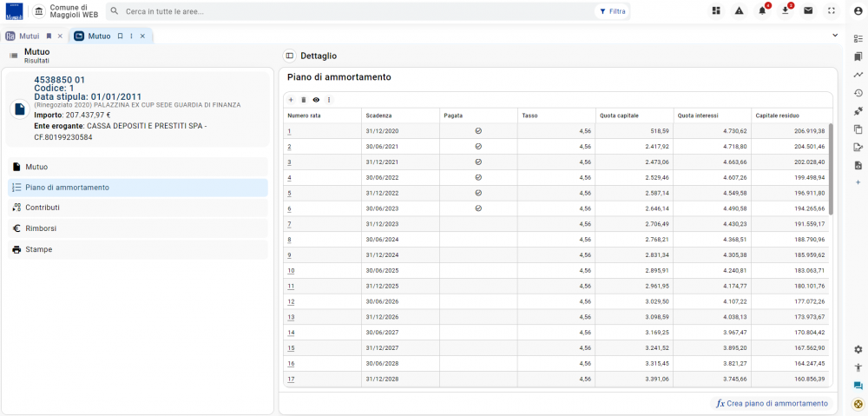Image resolution: width=868 pixels, height=416 pixels.
Task: Open the settings gear in sidebar
Action: [x=858, y=349]
